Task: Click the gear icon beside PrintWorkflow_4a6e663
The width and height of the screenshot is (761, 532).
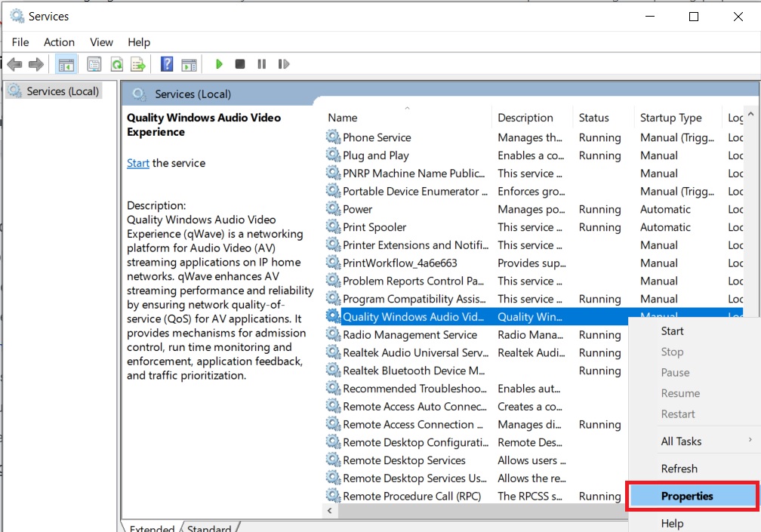Action: tap(333, 263)
